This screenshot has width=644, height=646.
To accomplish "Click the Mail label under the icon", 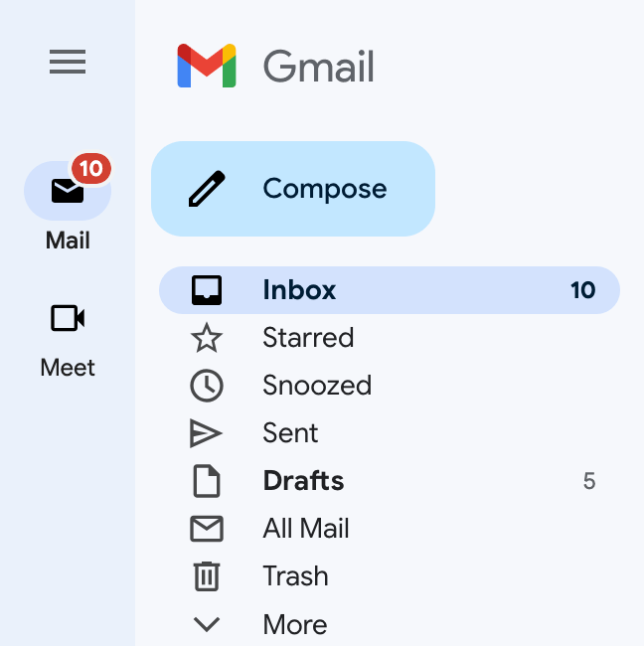I will 68,241.
